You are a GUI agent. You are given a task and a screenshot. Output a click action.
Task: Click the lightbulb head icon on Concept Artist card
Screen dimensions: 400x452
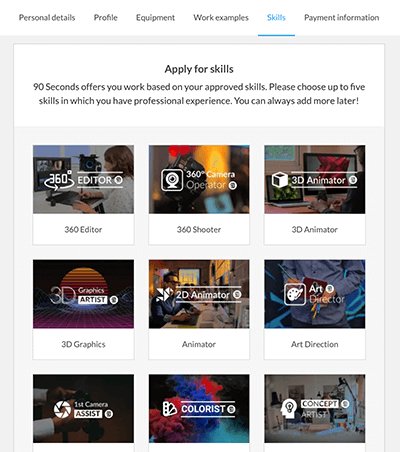[x=289, y=408]
